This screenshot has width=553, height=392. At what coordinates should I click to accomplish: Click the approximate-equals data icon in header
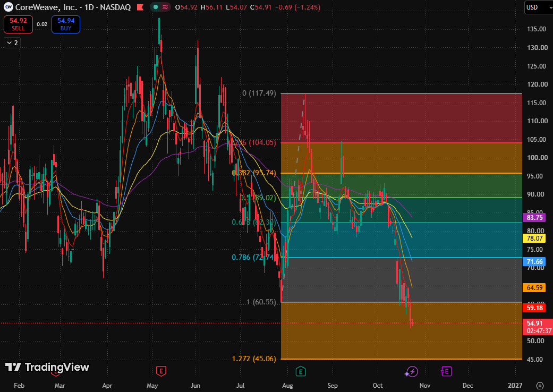click(x=165, y=7)
